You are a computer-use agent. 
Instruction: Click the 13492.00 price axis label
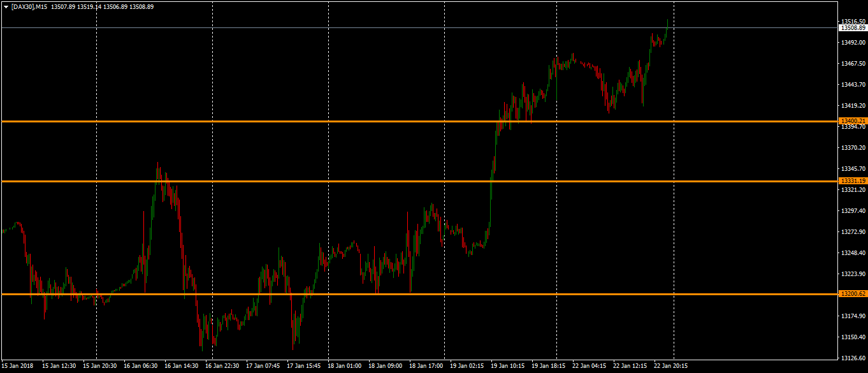853,43
